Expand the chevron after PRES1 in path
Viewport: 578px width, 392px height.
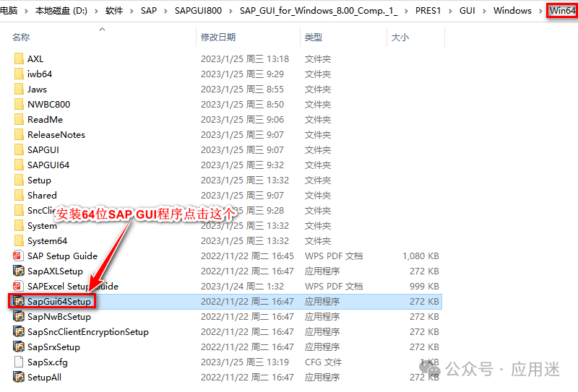pos(450,11)
